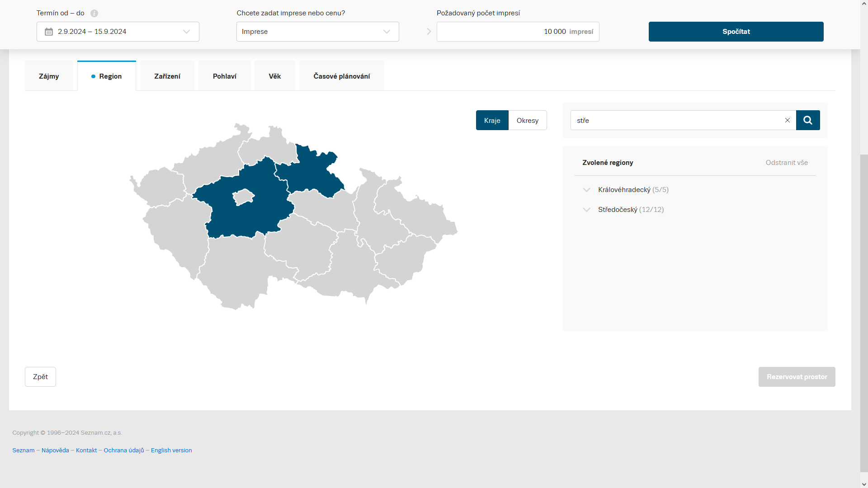Switch to the Časové plánování tab
This screenshot has height=488, width=868.
point(341,76)
